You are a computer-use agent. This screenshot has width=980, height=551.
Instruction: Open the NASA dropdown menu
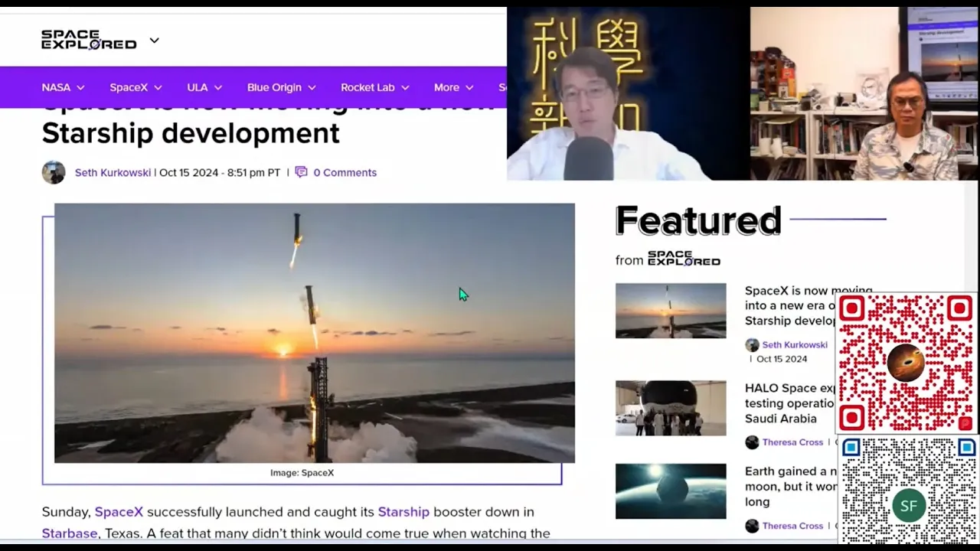[63, 87]
